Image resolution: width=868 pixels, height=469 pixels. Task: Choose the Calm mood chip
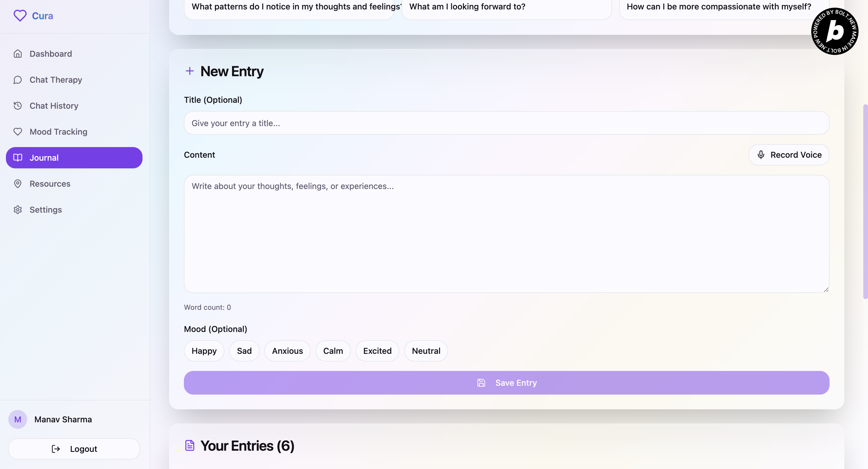coord(333,351)
